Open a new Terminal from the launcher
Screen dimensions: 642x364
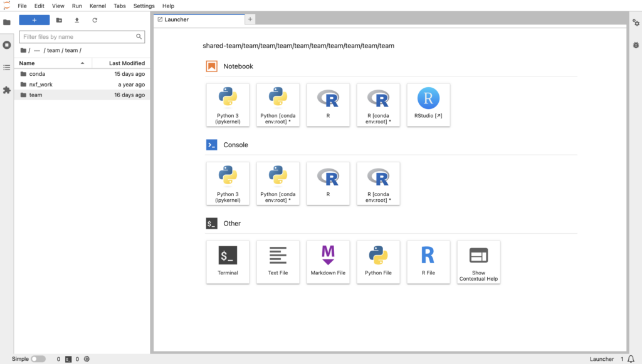[x=228, y=262]
